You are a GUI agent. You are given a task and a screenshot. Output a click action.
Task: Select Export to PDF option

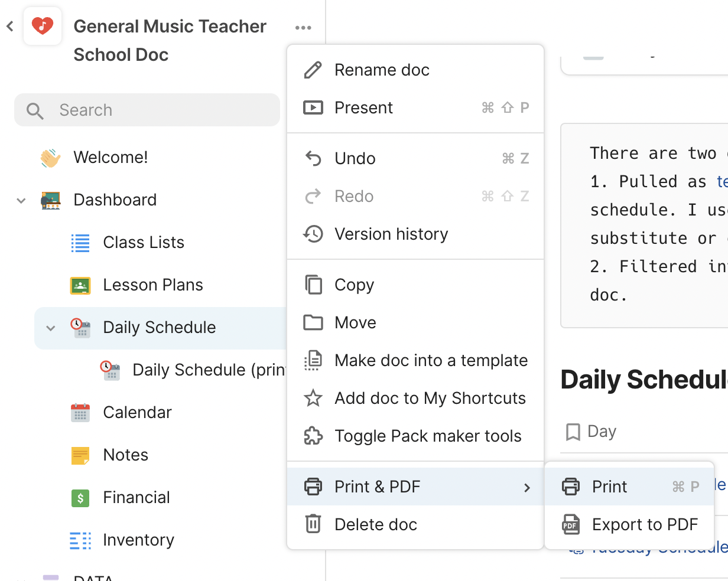tap(645, 525)
